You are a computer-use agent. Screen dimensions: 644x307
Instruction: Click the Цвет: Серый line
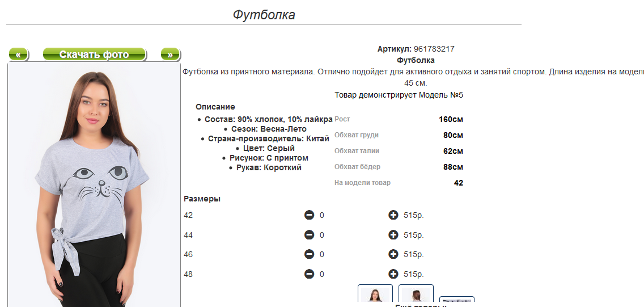click(269, 148)
